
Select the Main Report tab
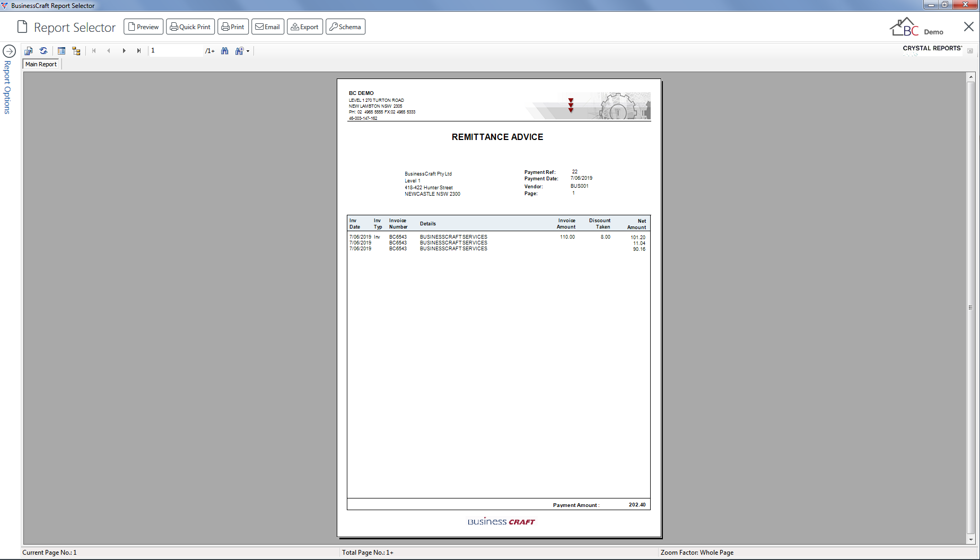(x=41, y=64)
